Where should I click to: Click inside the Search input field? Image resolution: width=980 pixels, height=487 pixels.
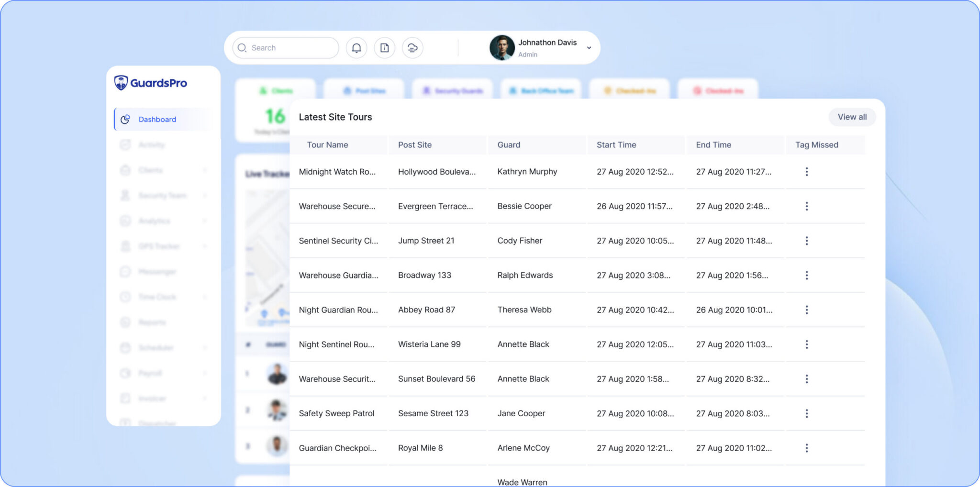tap(292, 48)
